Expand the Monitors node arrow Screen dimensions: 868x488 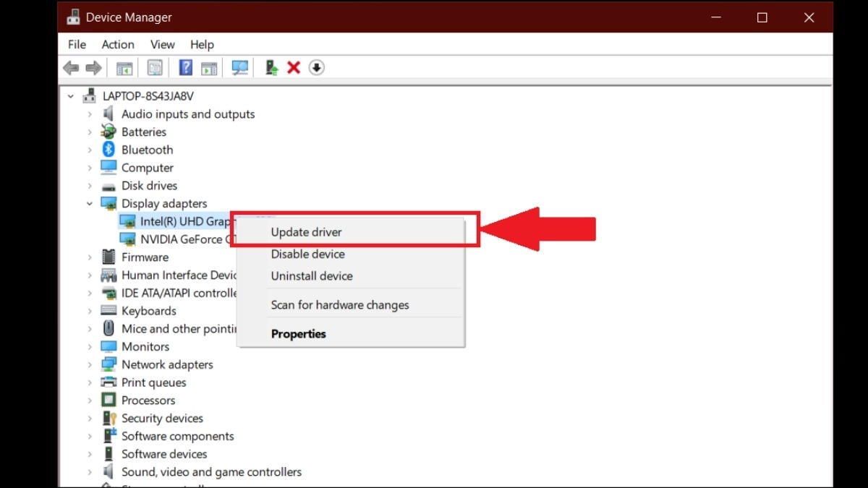(x=90, y=346)
